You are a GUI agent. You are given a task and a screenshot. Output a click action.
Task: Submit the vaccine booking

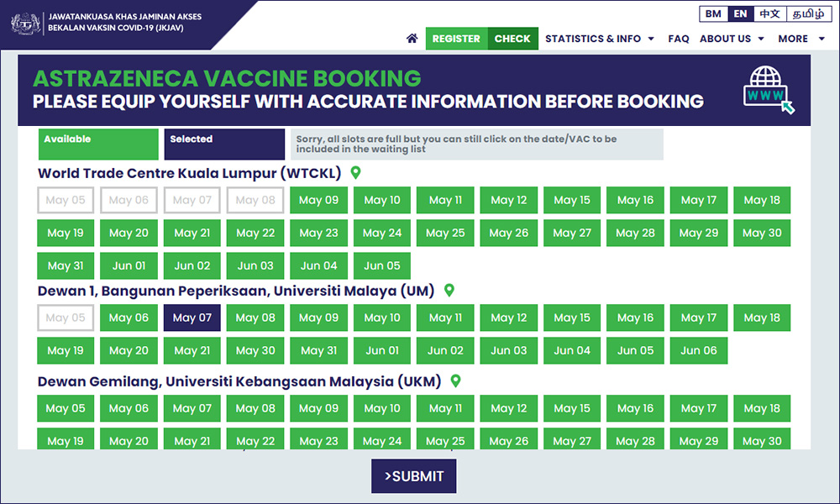[x=413, y=476]
